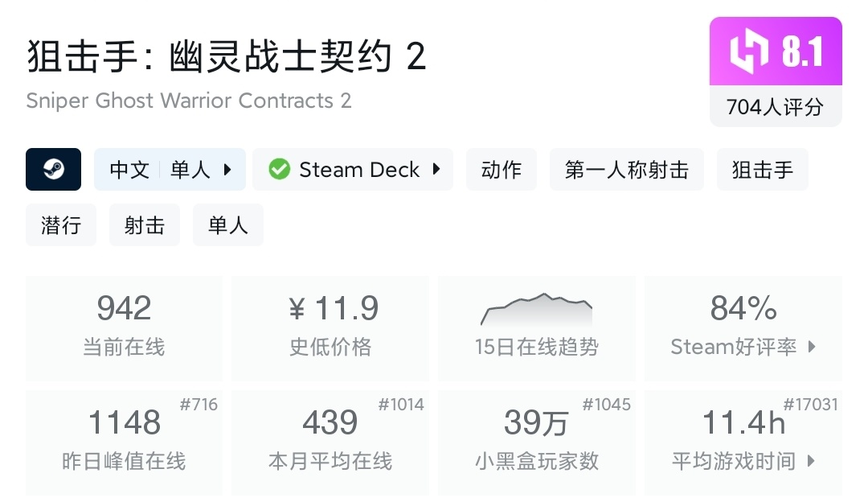Open the 15日在线趋势 trend chart
Image resolution: width=868 pixels, height=502 pixels.
tap(537, 328)
